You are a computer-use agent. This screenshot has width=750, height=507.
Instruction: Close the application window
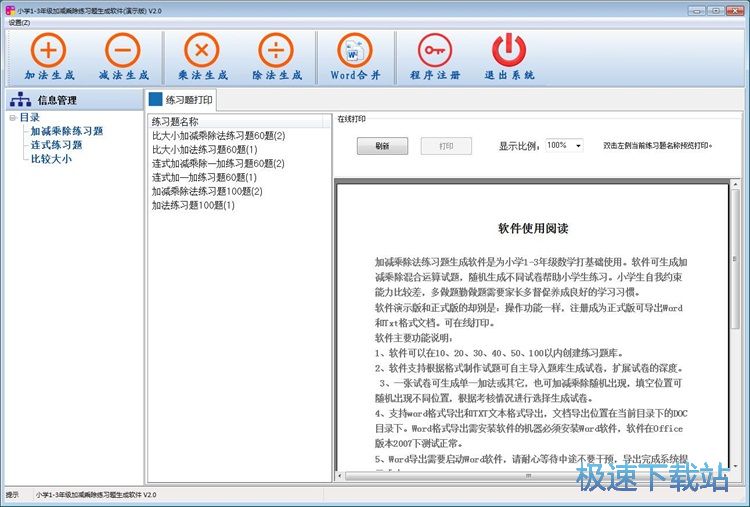click(x=735, y=11)
